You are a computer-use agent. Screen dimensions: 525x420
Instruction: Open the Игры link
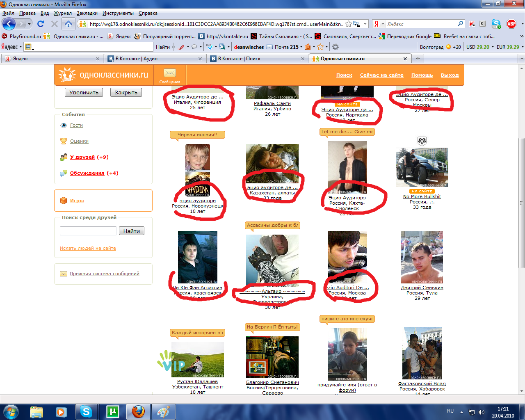point(77,201)
